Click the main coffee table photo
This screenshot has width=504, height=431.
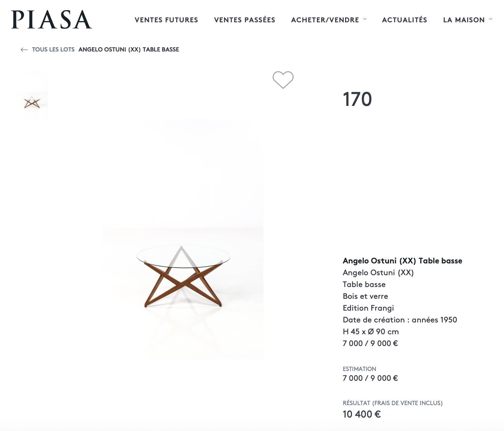183,276
